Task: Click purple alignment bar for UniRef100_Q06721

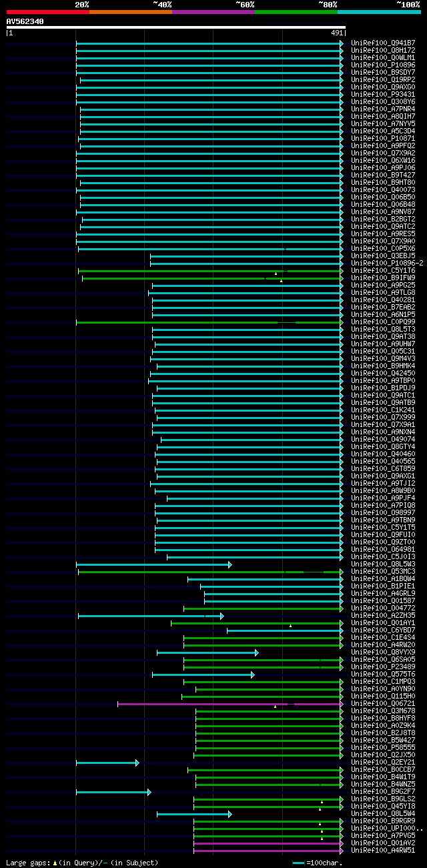Action: coord(230,703)
